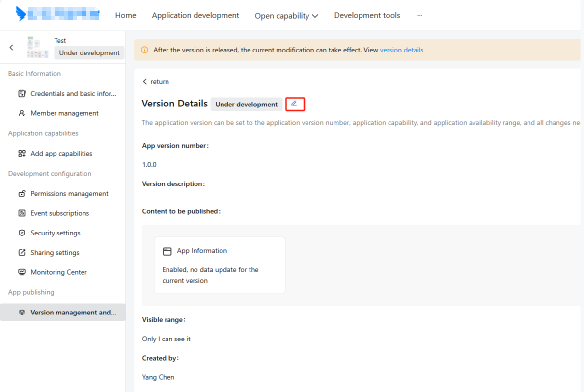584x392 pixels.
Task: Click the Member management person icon
Action: coord(22,113)
